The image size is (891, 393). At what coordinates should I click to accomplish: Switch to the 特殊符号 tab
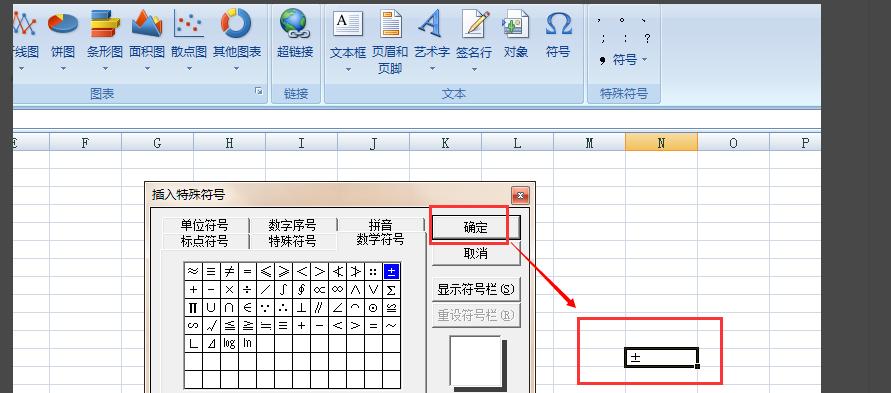point(293,241)
